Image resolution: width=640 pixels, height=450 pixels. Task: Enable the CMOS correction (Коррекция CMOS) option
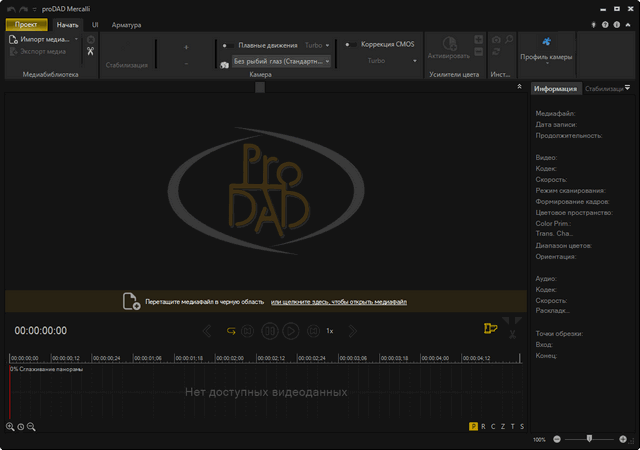(349, 45)
